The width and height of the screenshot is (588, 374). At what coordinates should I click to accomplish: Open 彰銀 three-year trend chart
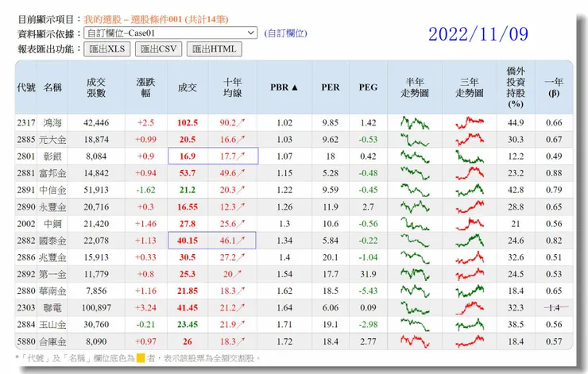(x=470, y=156)
